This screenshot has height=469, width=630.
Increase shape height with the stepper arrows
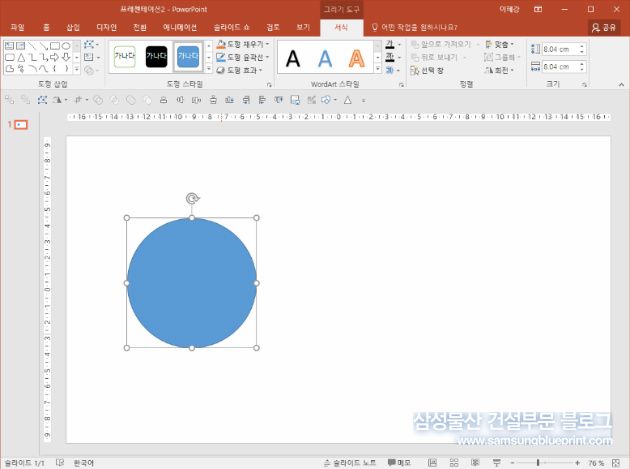tap(581, 47)
